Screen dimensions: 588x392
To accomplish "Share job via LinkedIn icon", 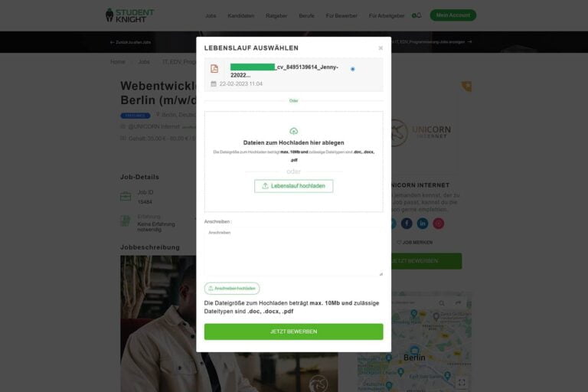I will pos(423,224).
